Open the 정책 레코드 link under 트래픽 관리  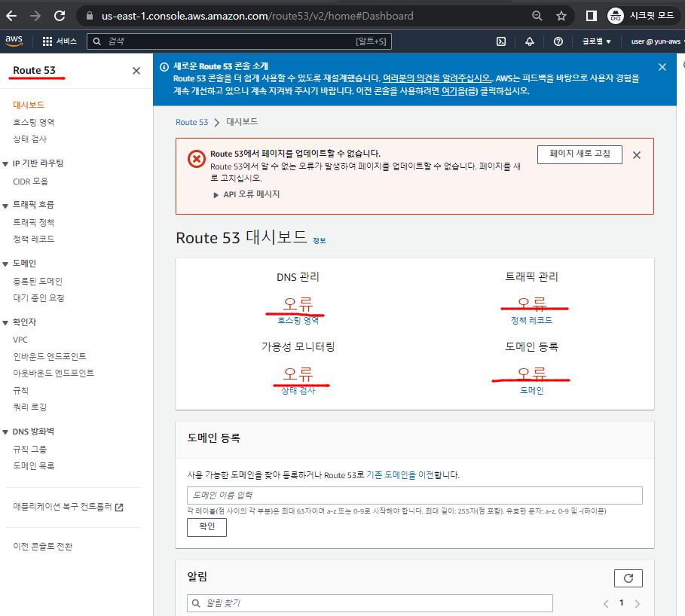pyautogui.click(x=532, y=320)
